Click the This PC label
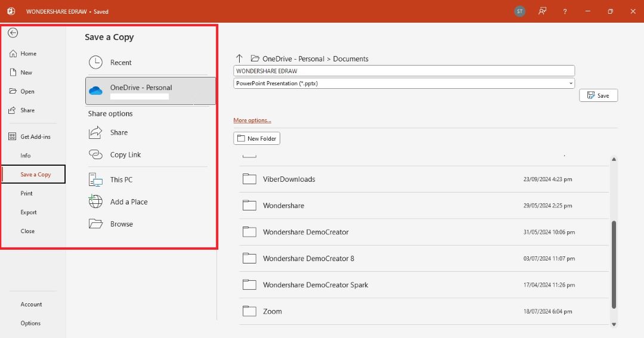Screen dimensions: 644x338 click(121, 179)
